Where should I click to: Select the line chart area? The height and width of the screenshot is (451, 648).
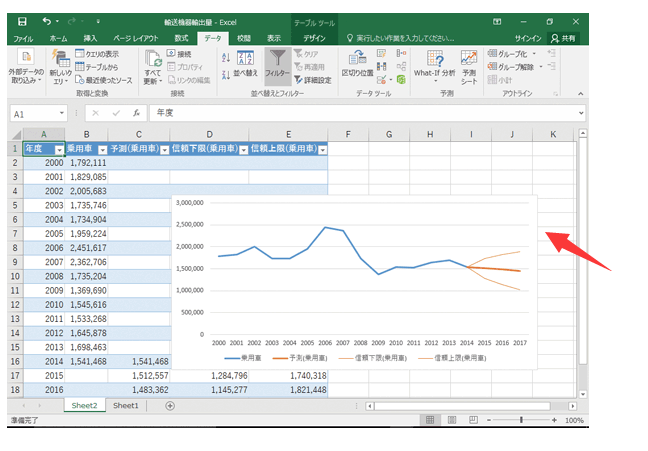354,282
